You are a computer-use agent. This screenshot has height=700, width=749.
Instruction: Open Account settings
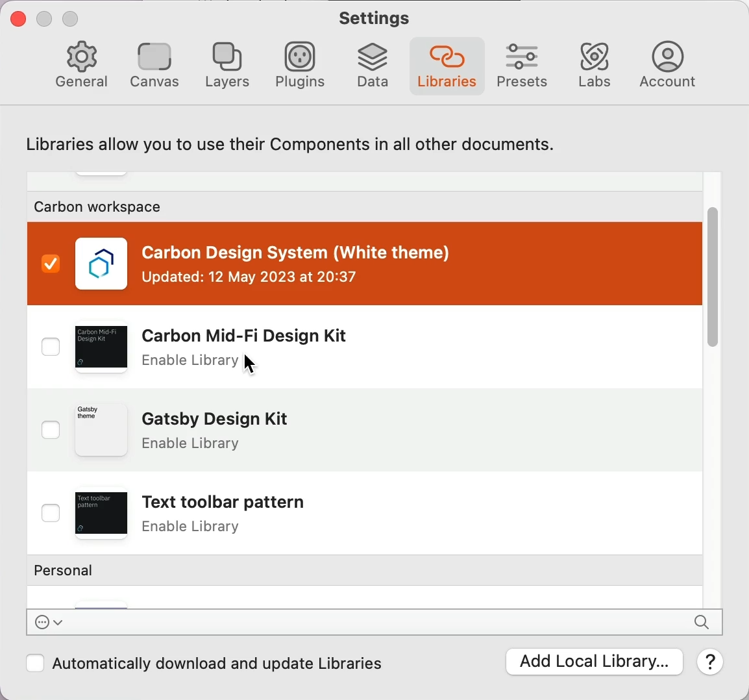click(670, 66)
